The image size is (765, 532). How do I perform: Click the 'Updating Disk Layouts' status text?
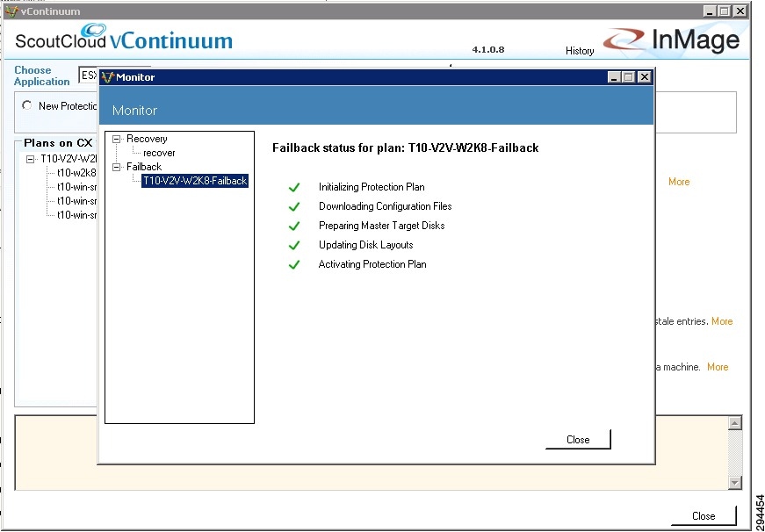366,245
